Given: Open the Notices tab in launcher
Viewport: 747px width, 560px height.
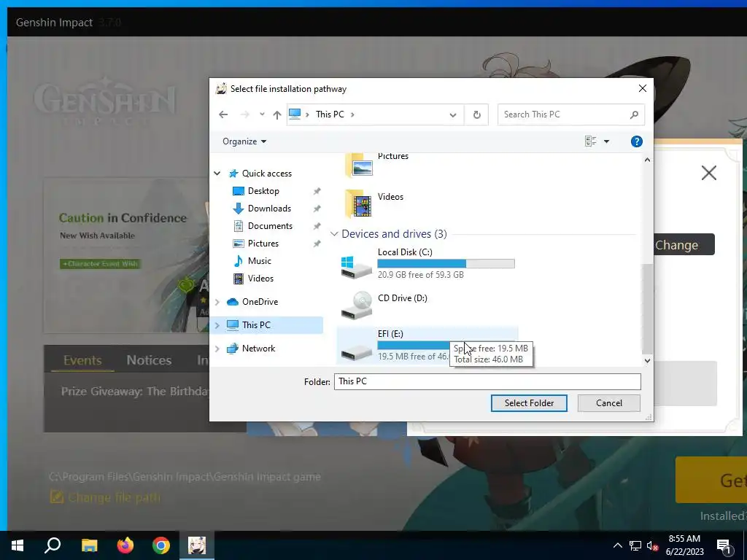Looking at the screenshot, I should pyautogui.click(x=149, y=360).
